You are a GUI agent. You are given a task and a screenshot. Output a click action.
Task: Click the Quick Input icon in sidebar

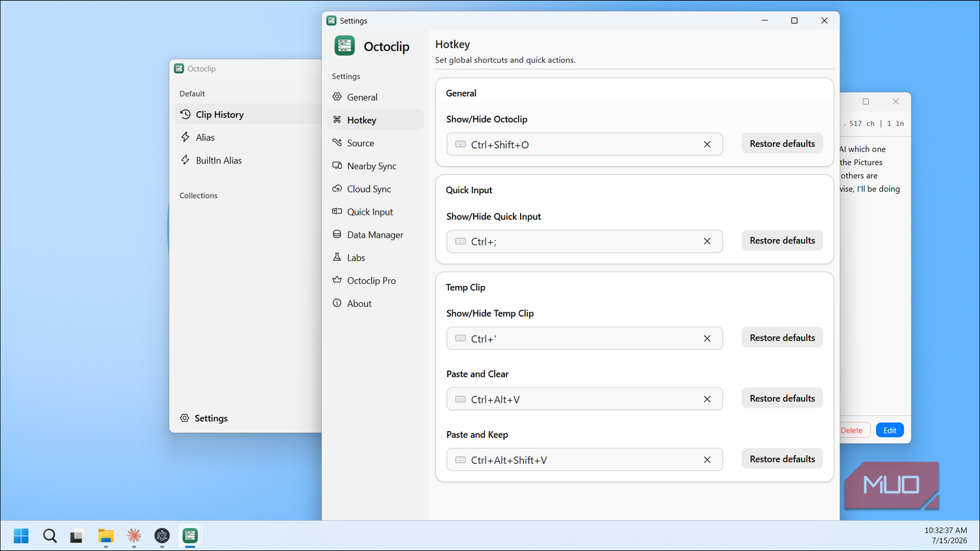click(337, 211)
